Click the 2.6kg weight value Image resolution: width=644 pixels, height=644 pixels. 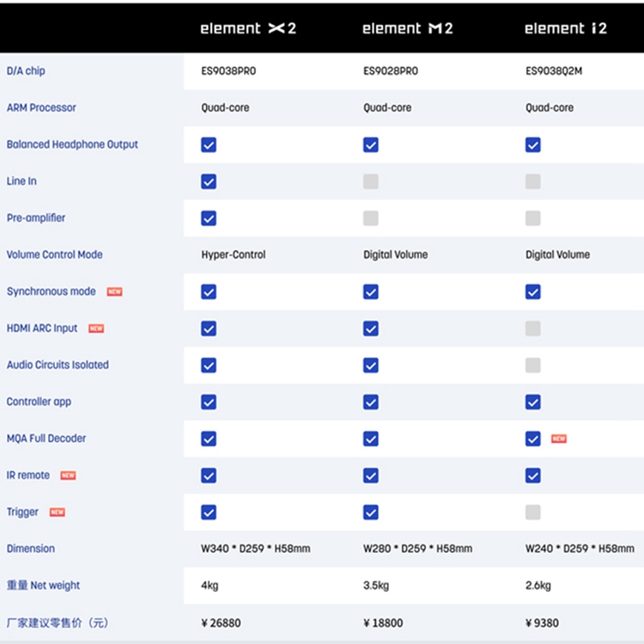pyautogui.click(x=538, y=586)
